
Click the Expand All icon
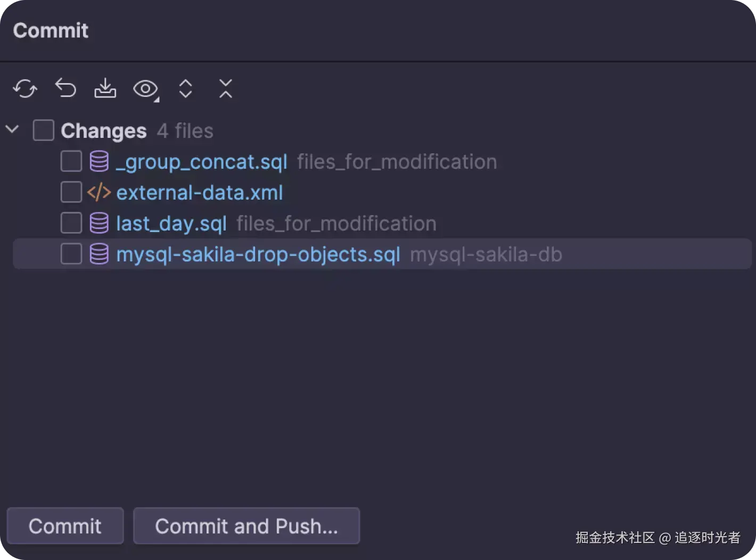(x=185, y=88)
